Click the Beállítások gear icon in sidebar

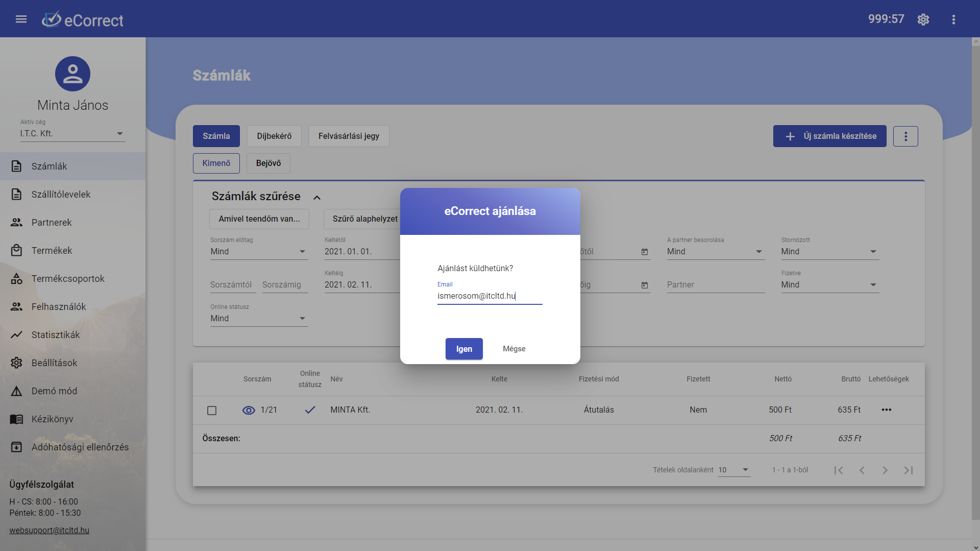pyautogui.click(x=16, y=363)
